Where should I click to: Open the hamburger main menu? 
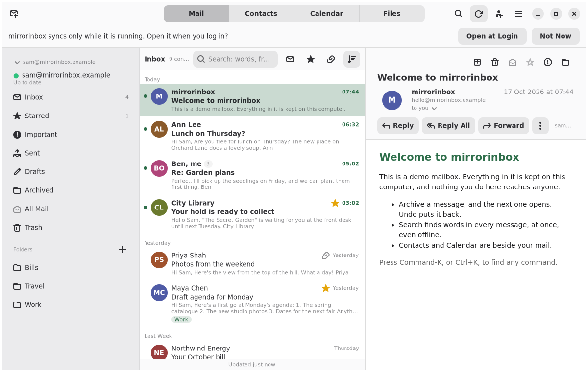[518, 14]
